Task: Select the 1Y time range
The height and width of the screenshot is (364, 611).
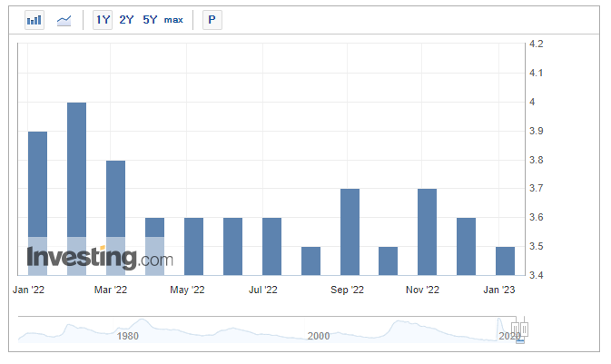Action: 103,20
